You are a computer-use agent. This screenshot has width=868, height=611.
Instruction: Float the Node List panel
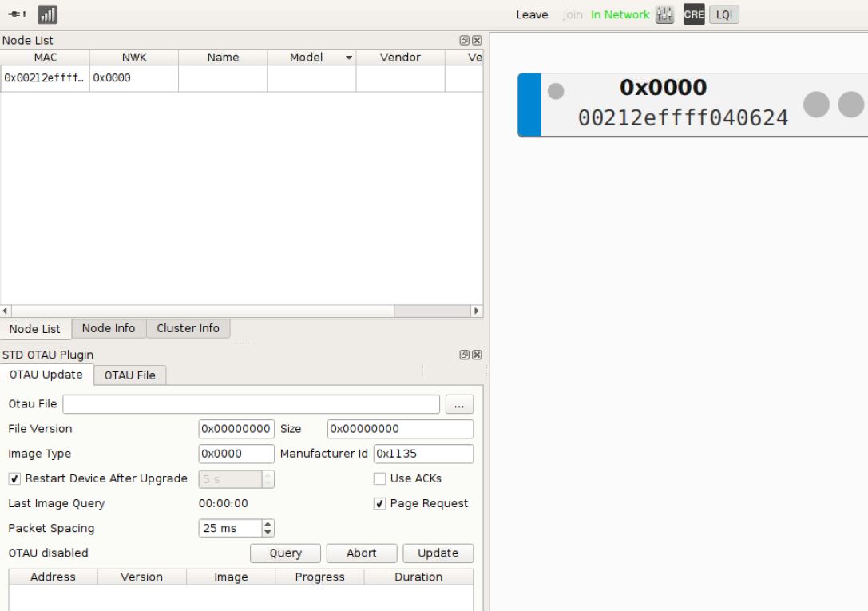pos(465,41)
